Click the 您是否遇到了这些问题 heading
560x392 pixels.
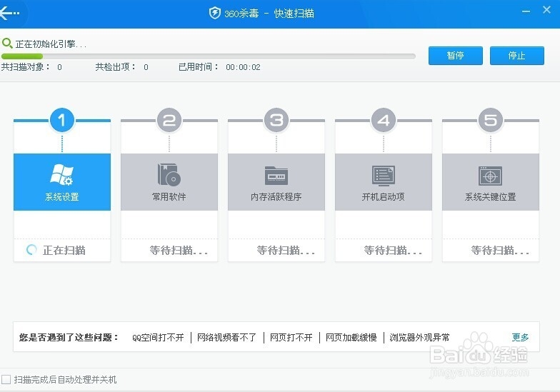point(69,337)
